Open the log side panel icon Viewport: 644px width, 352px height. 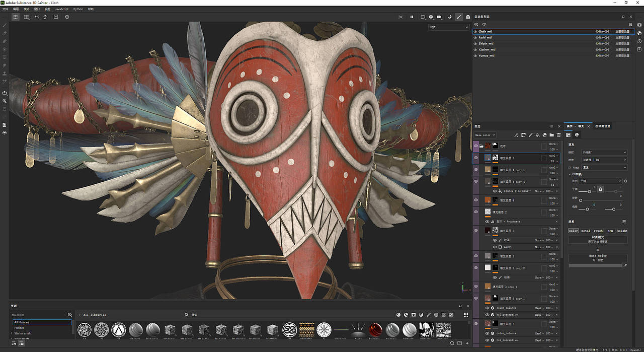(640, 49)
